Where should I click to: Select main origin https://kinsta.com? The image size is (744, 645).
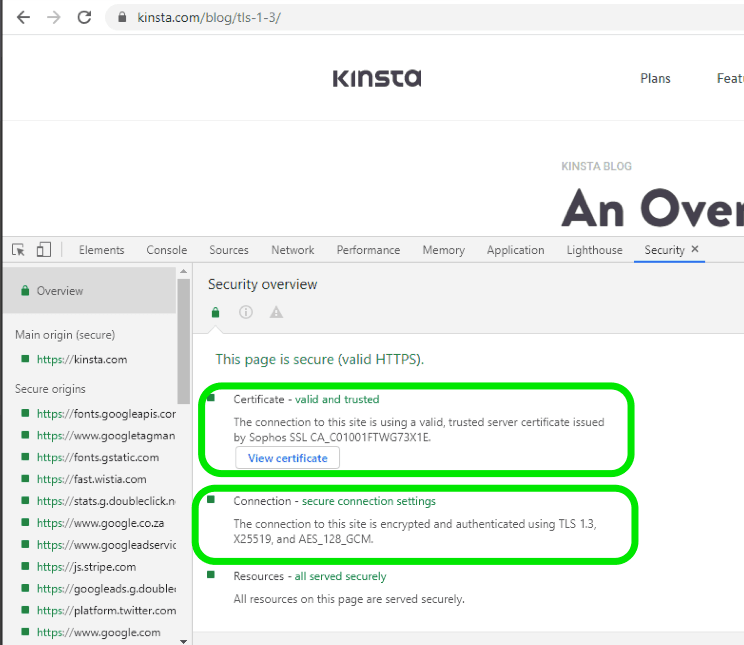[82, 359]
